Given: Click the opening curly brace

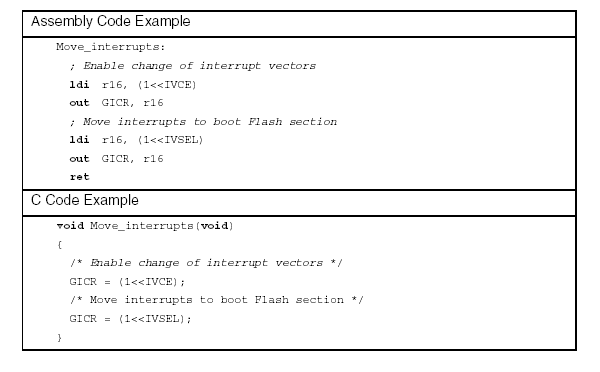Looking at the screenshot, I should 59,245.
